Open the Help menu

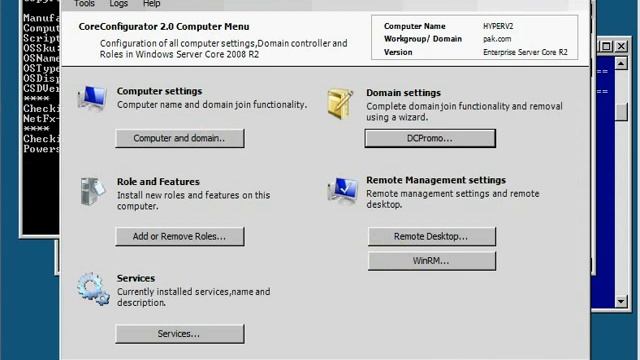coord(151,4)
